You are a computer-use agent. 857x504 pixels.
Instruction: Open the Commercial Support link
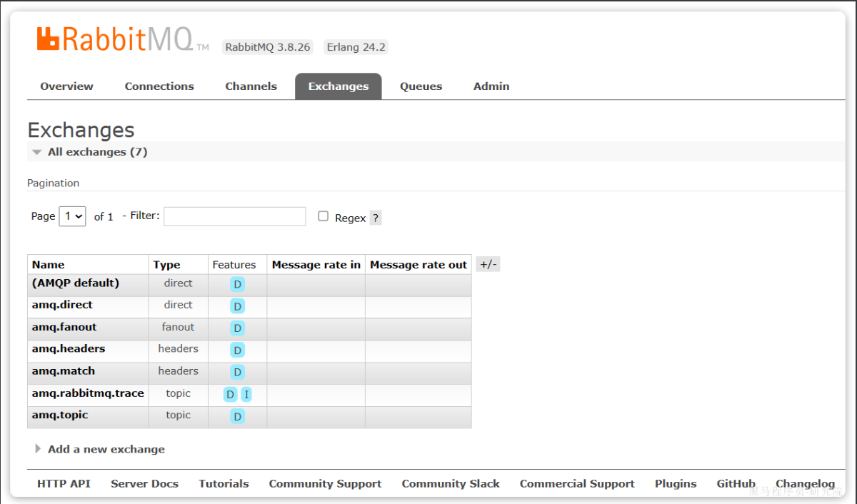577,483
